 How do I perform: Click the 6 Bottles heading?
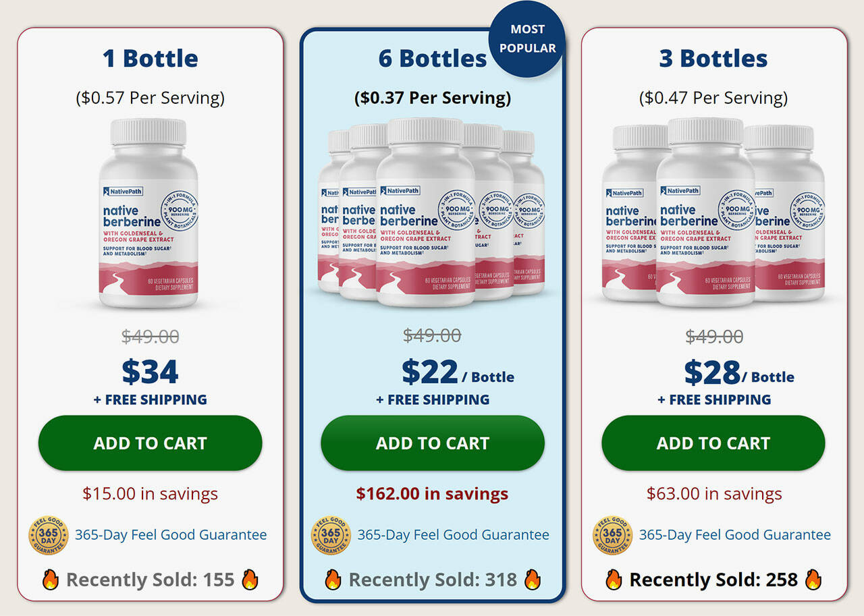[x=432, y=59]
